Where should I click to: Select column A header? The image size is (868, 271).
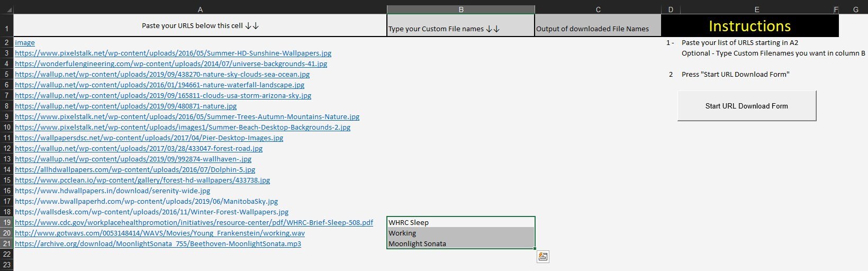[200, 10]
